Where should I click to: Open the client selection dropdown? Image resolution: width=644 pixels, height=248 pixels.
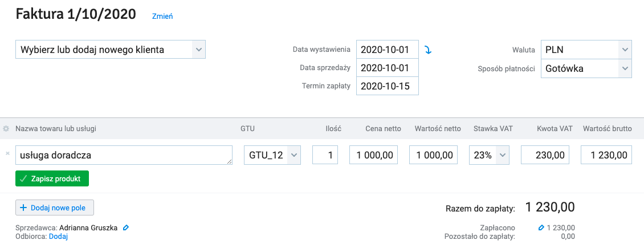tap(111, 49)
